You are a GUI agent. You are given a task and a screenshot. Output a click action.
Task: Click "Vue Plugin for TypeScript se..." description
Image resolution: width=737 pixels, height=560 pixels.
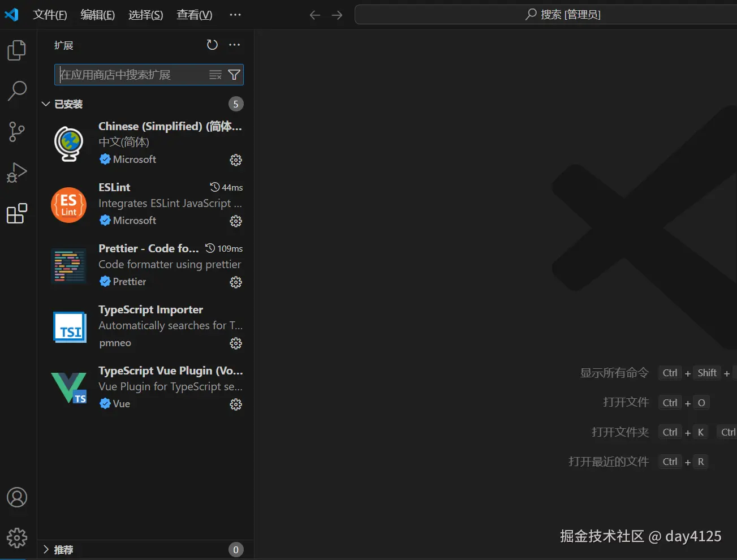(171, 386)
